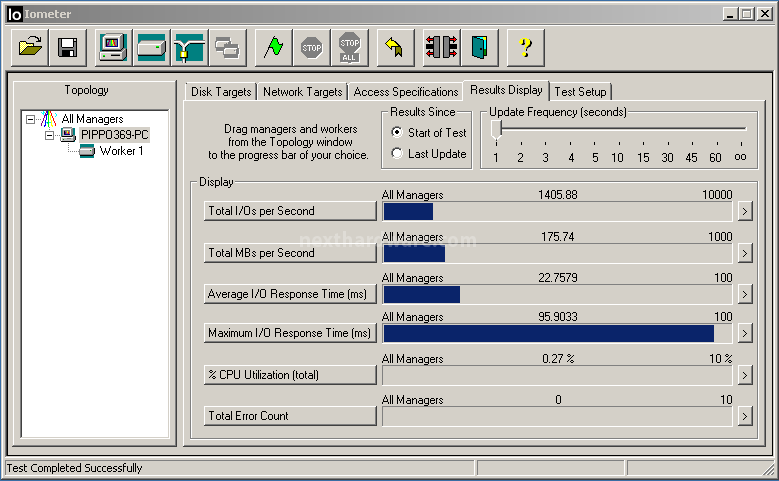This screenshot has width=779, height=481.
Task: Click the 22.7579 response time value
Action: coord(557,278)
